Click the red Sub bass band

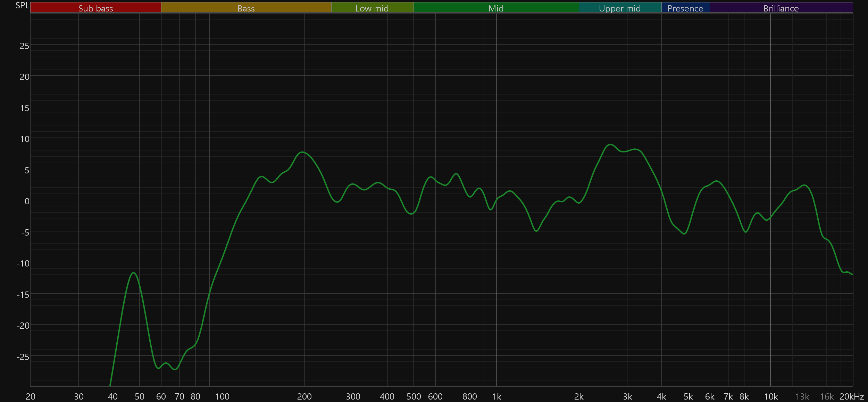[95, 8]
